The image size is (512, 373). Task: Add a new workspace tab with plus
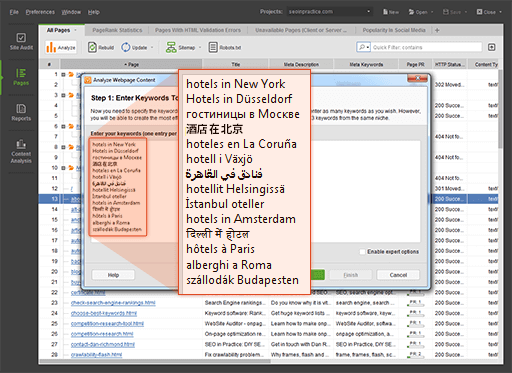click(437, 30)
